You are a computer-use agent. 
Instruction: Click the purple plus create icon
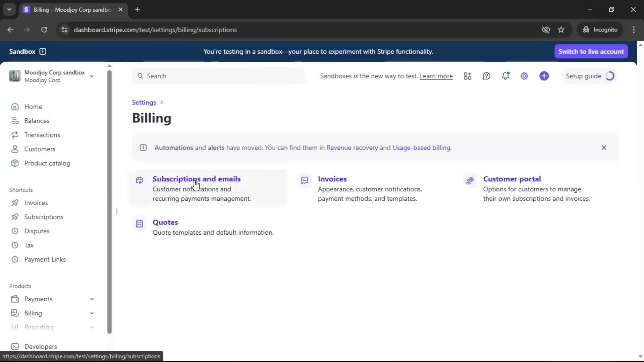544,76
